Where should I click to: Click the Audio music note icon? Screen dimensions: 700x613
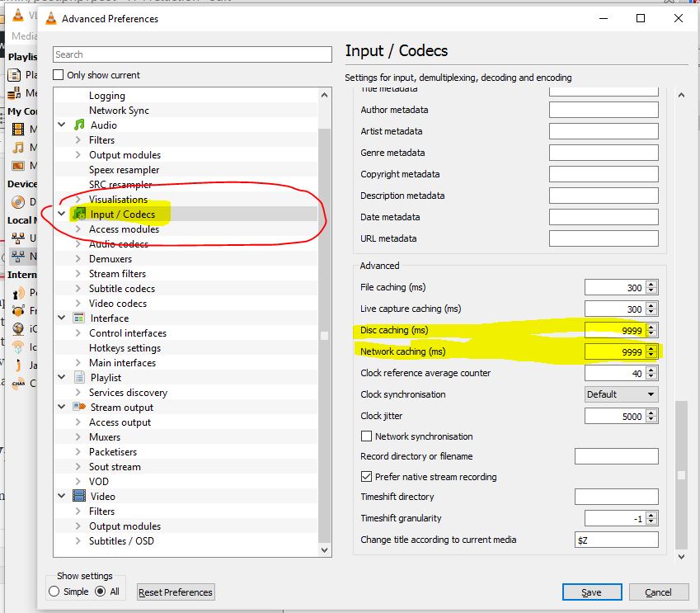pyautogui.click(x=79, y=125)
